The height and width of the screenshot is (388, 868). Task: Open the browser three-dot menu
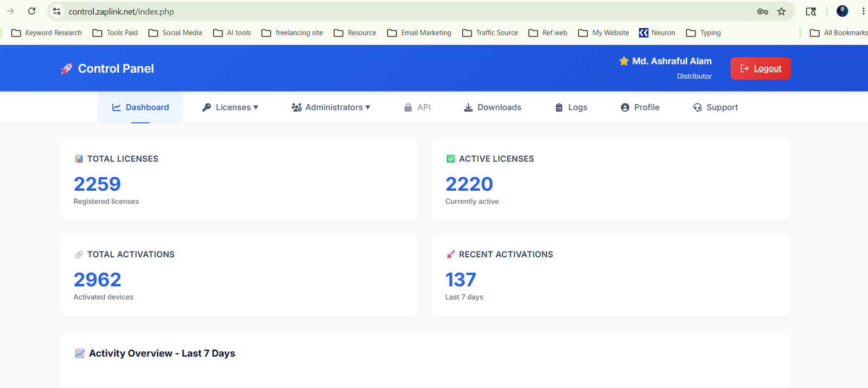863,11
